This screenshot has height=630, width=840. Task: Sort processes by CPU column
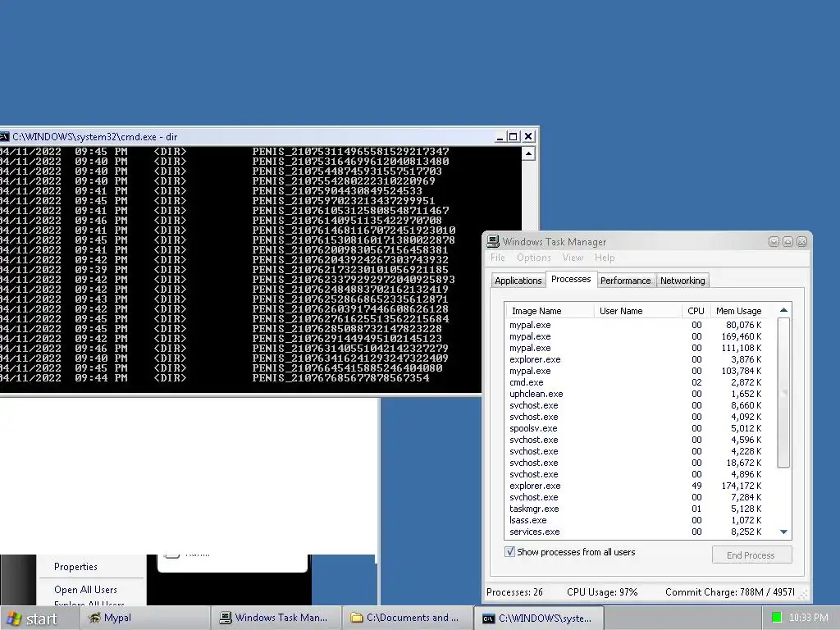[x=696, y=311]
